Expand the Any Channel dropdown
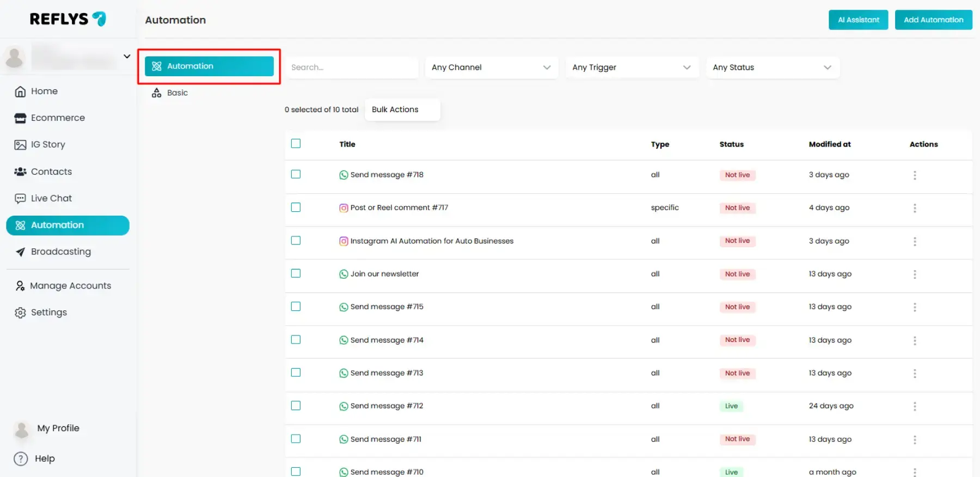The height and width of the screenshot is (477, 980). 491,68
